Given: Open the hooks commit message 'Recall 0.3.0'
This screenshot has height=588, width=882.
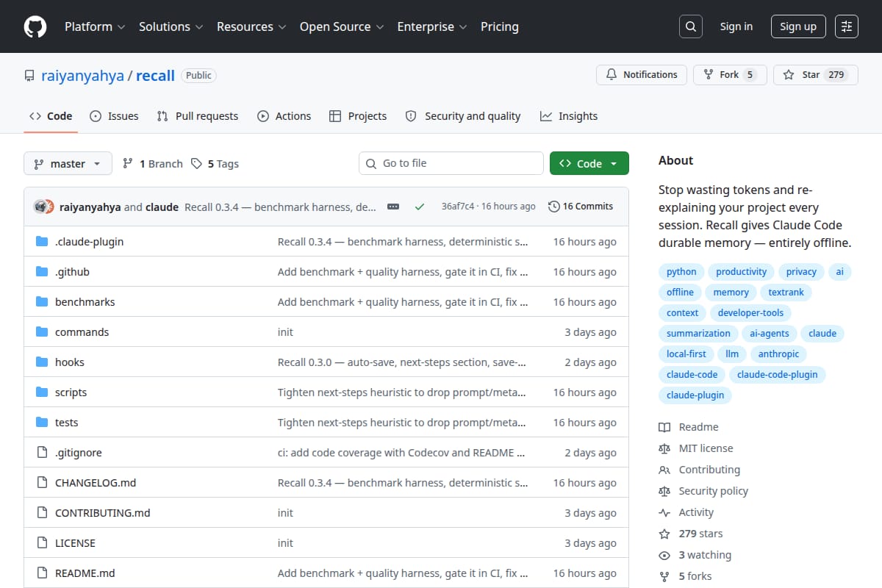Looking at the screenshot, I should (x=402, y=362).
